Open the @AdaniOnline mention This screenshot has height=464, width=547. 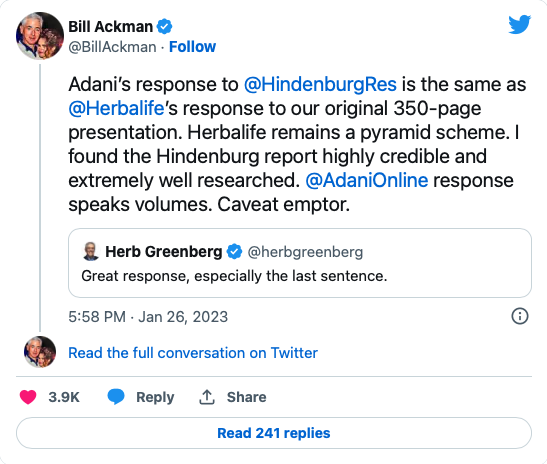coord(367,180)
